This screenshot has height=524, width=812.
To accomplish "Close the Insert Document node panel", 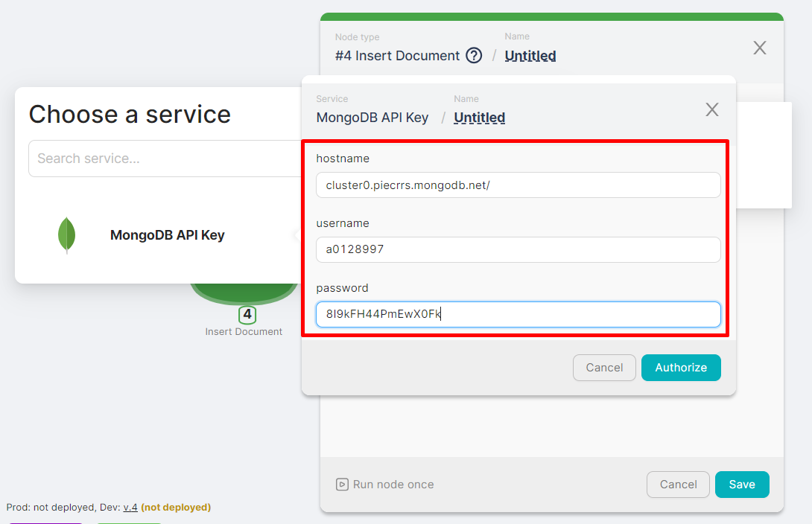I will pyautogui.click(x=759, y=48).
